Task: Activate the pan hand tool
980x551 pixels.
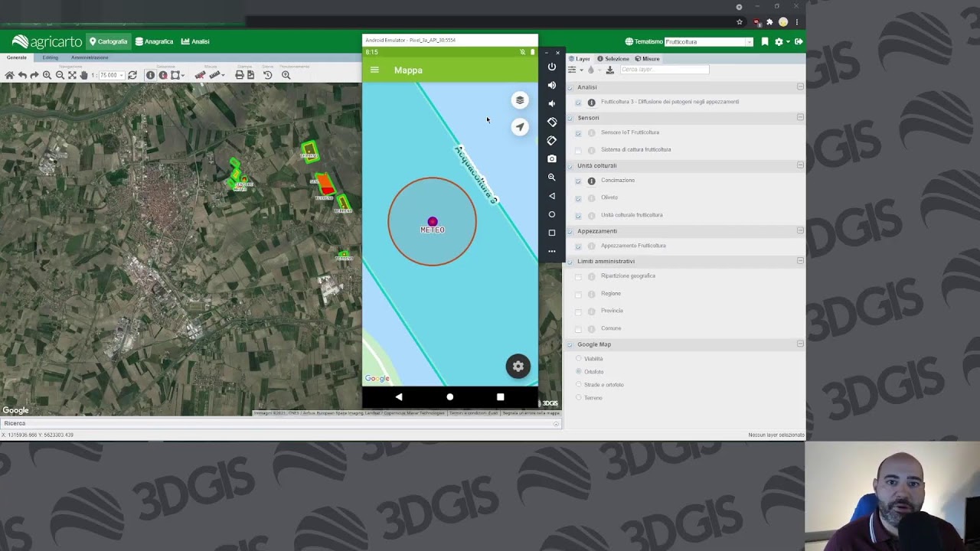Action: coord(83,75)
